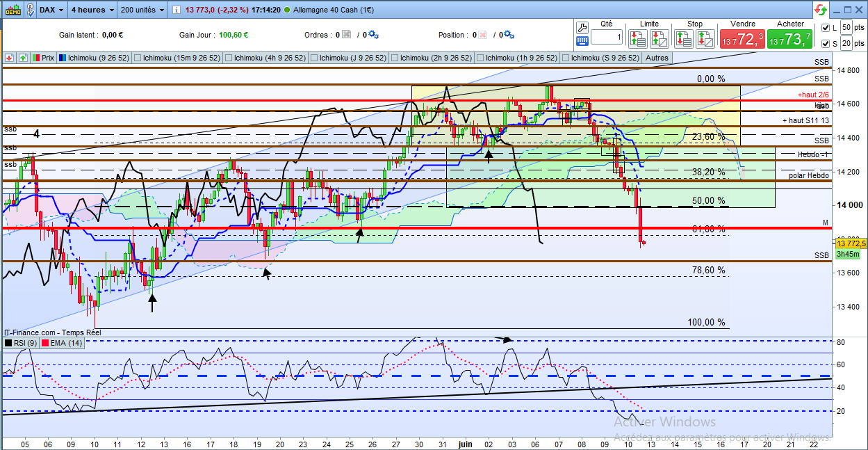This screenshot has height=450, width=868.
Task: Click the RSI (9) black color swatch
Action: pos(8,343)
